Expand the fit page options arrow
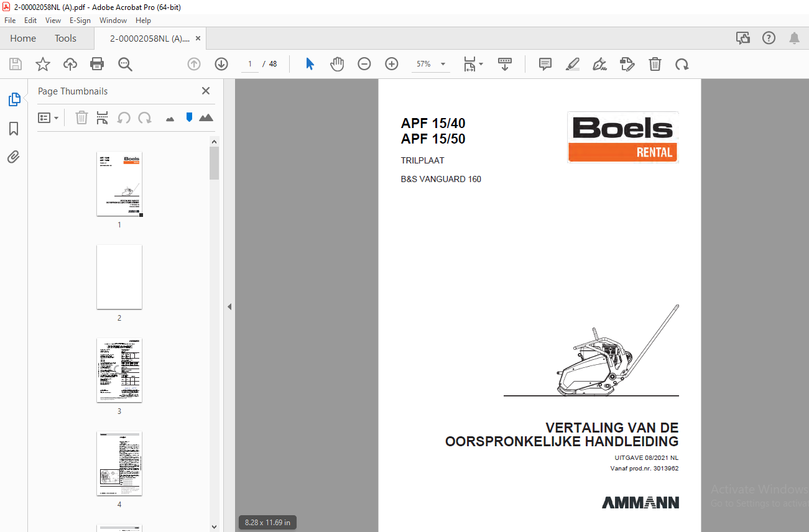This screenshot has height=532, width=809. [481, 64]
